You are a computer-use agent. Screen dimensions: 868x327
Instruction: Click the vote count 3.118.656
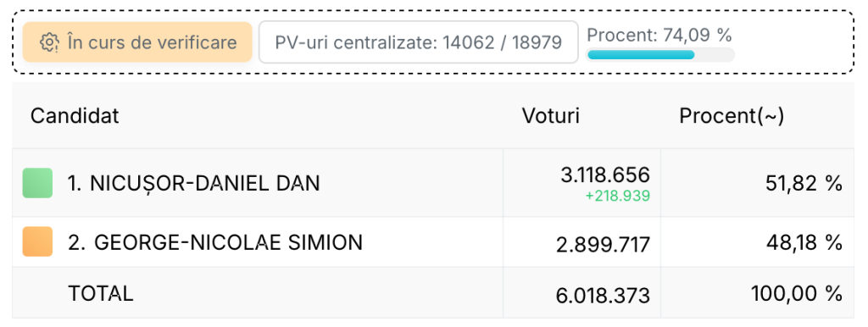tap(605, 175)
